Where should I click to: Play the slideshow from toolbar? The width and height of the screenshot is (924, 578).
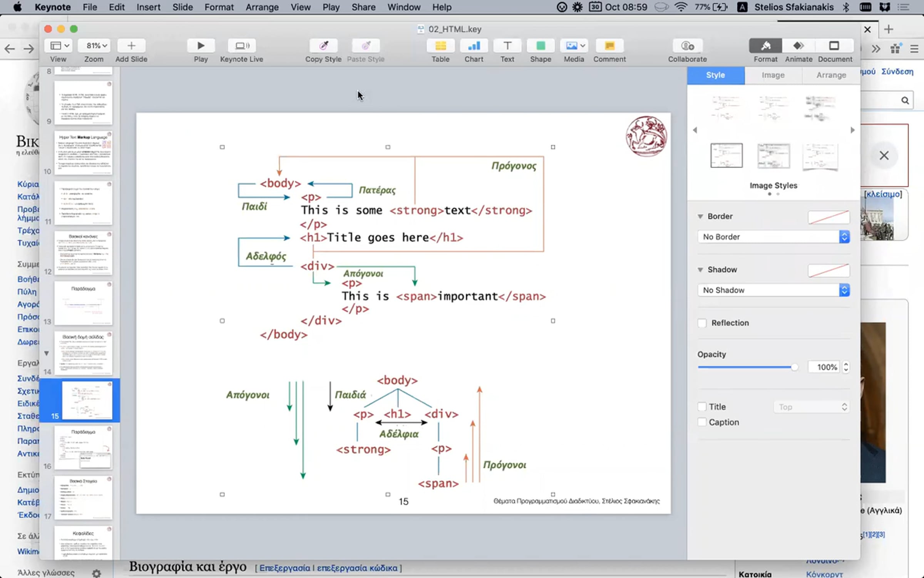point(201,46)
